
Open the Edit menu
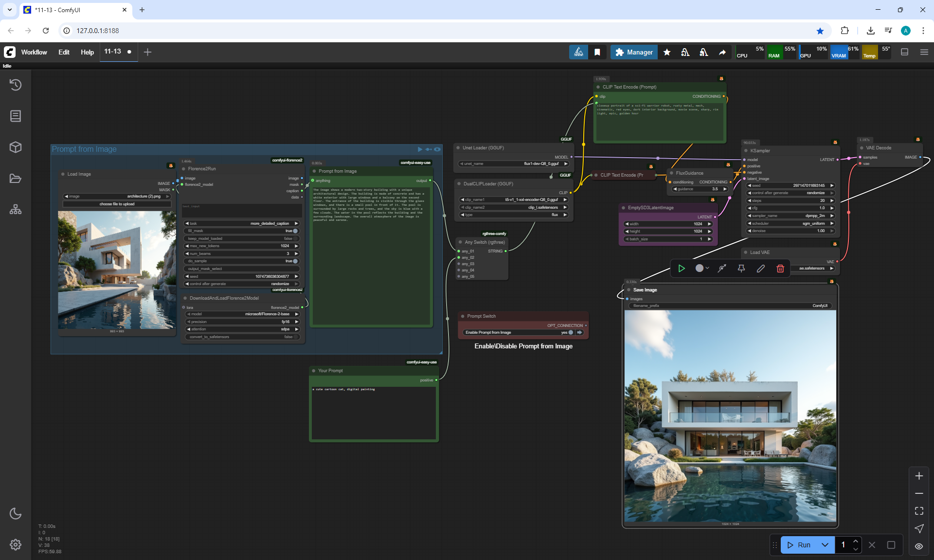pos(64,52)
